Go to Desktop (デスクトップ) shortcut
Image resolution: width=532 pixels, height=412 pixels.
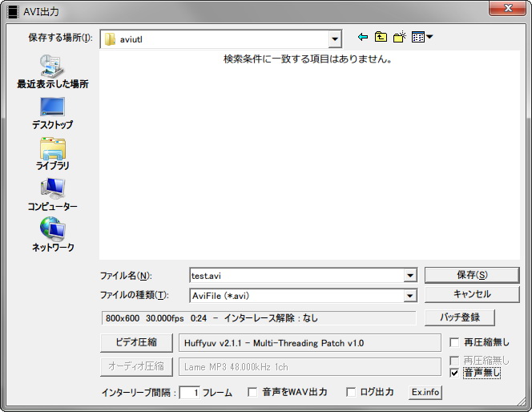point(52,112)
